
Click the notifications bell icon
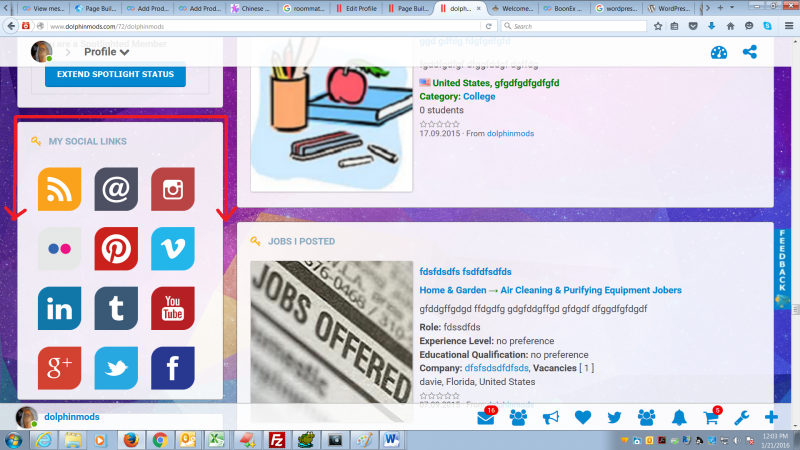(679, 418)
